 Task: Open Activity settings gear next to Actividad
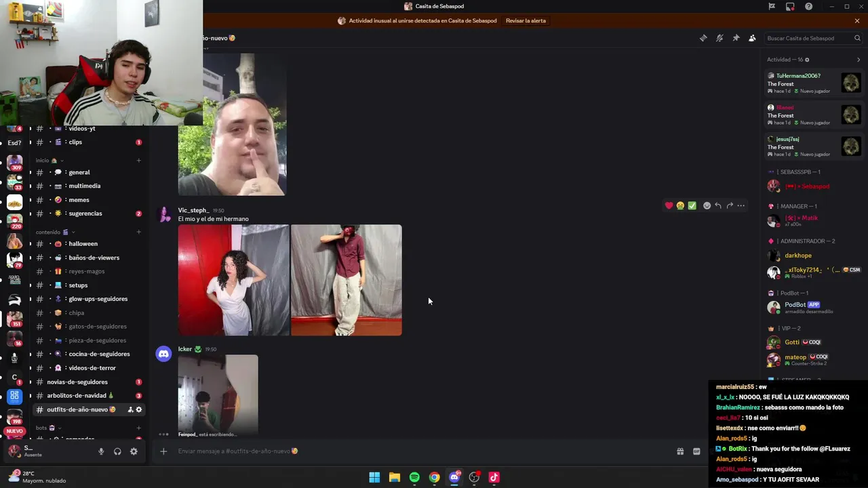[x=806, y=60]
